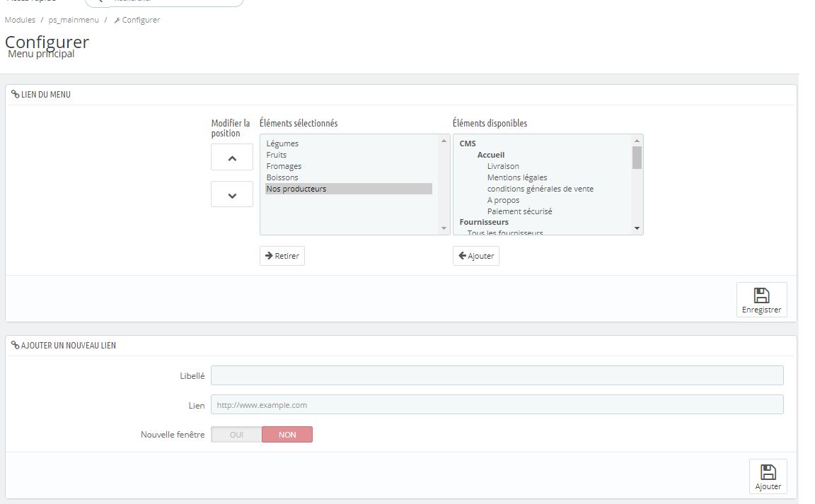
Task: Select Mentions légales in available elements
Action: [517, 177]
